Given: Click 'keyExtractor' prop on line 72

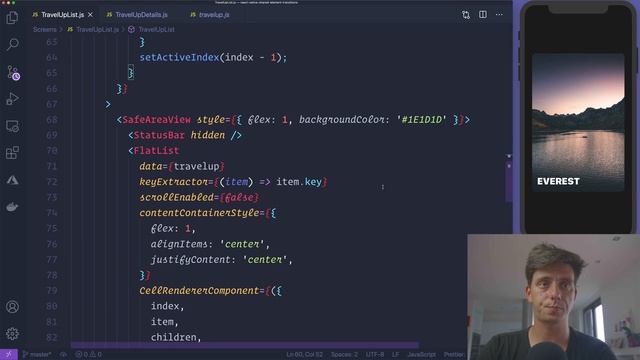Looking at the screenshot, I should pos(173,182).
